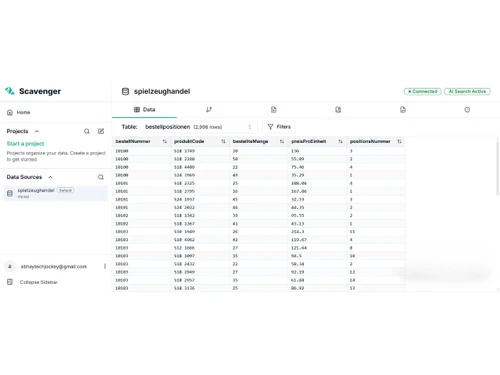This screenshot has width=500, height=375.
Task: Open the branch-icon tab
Action: 209,110
